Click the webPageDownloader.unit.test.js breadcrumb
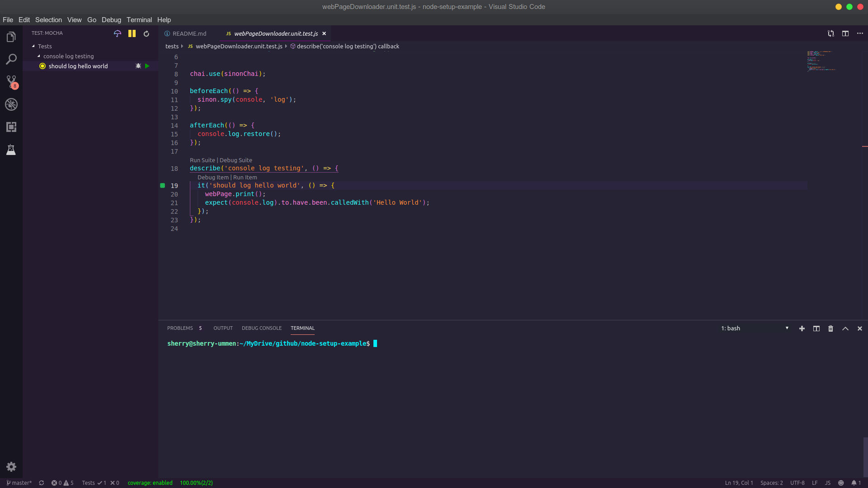Screen dimensions: 868x488 [239, 46]
